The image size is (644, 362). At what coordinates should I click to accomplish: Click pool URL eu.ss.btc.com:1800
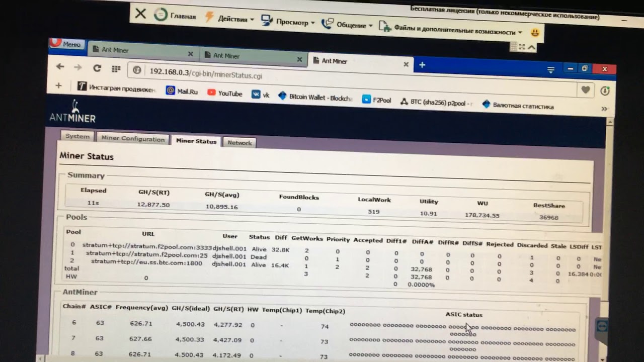pos(146,262)
